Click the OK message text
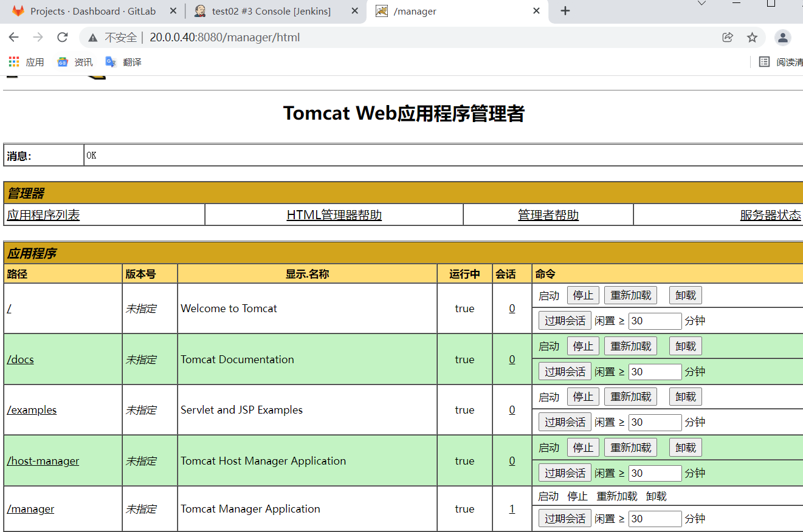 click(91, 155)
